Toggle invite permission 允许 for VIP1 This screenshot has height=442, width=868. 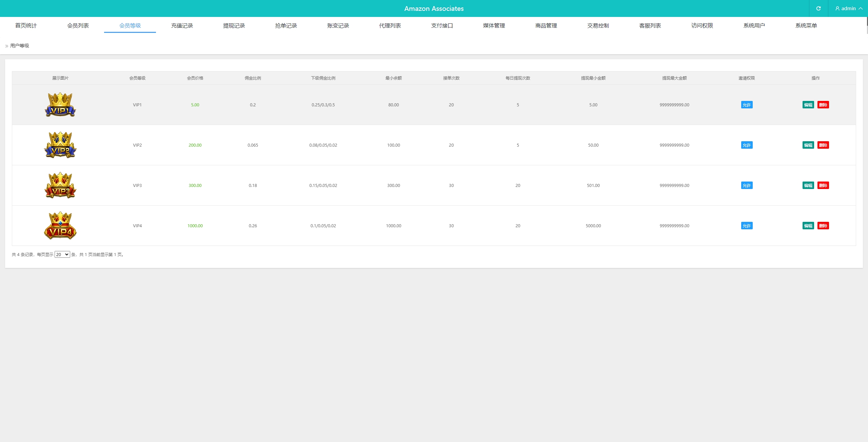tap(747, 105)
